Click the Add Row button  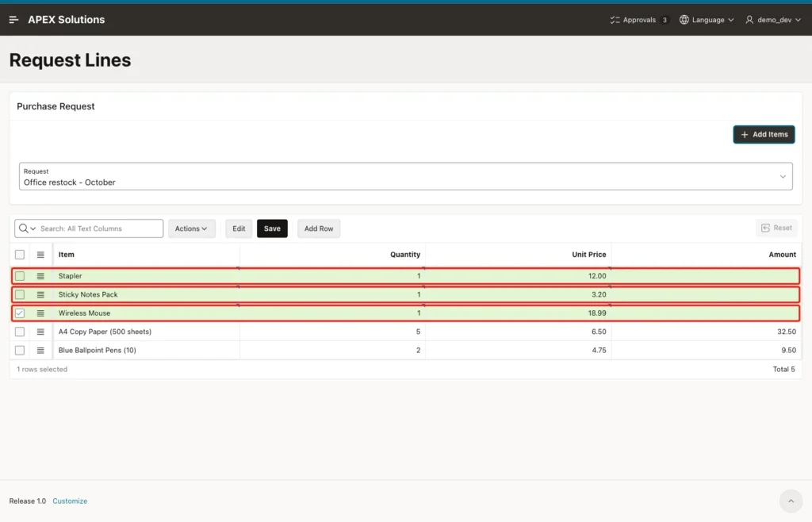point(319,228)
